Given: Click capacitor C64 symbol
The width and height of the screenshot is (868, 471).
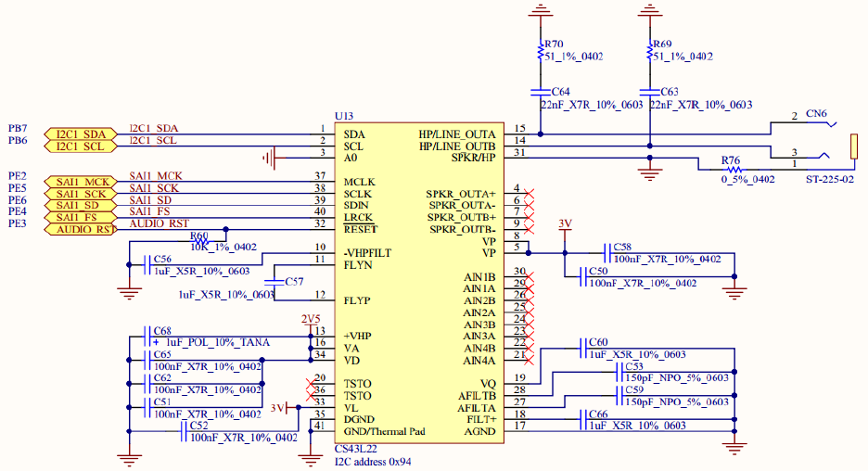Looking at the screenshot, I should [540, 93].
